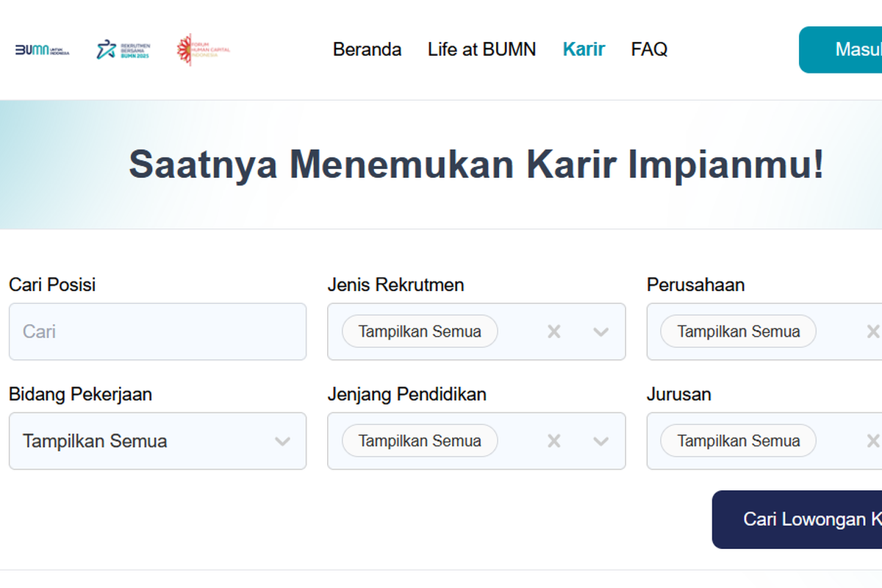Open the Life at BUMN page
This screenshot has width=882, height=588.
481,49
